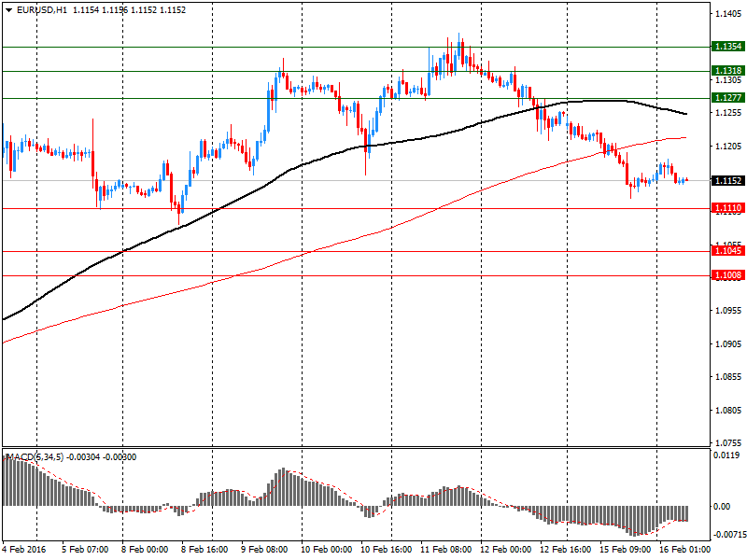Select the 1.1277 resistance level label

[x=728, y=98]
